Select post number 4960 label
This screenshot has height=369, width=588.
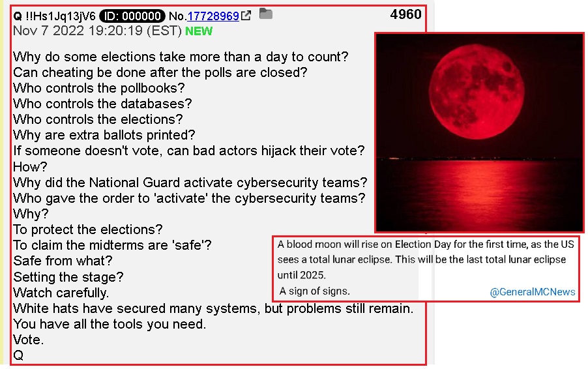pyautogui.click(x=405, y=14)
